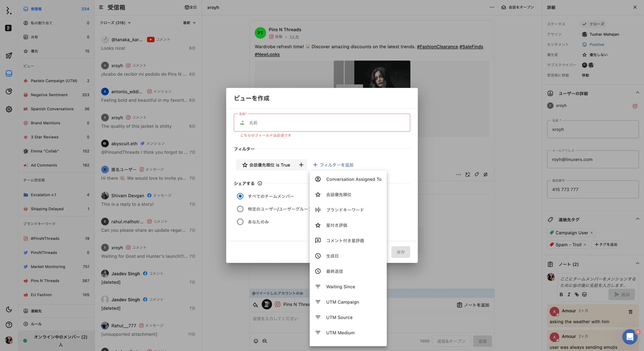
Task: Collapse the 連絡先タグ section
Action: pos(637,219)
